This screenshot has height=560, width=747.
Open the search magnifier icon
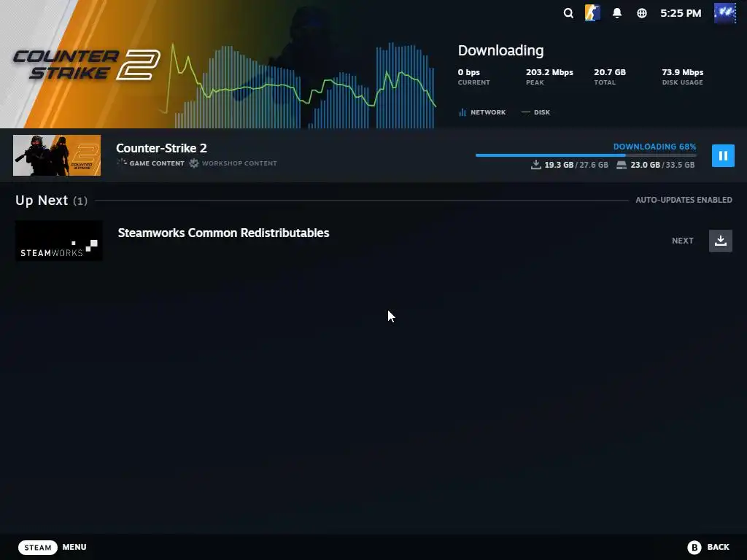(x=568, y=13)
